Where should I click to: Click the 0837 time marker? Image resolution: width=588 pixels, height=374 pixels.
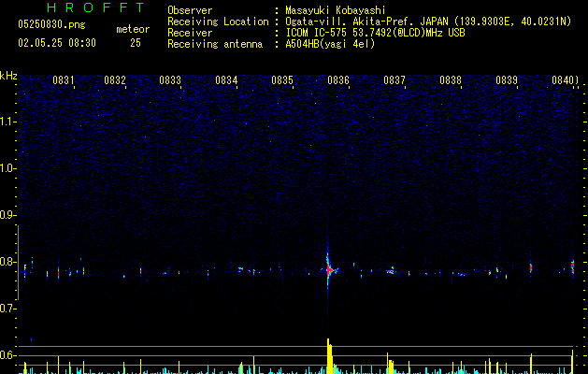(x=394, y=80)
